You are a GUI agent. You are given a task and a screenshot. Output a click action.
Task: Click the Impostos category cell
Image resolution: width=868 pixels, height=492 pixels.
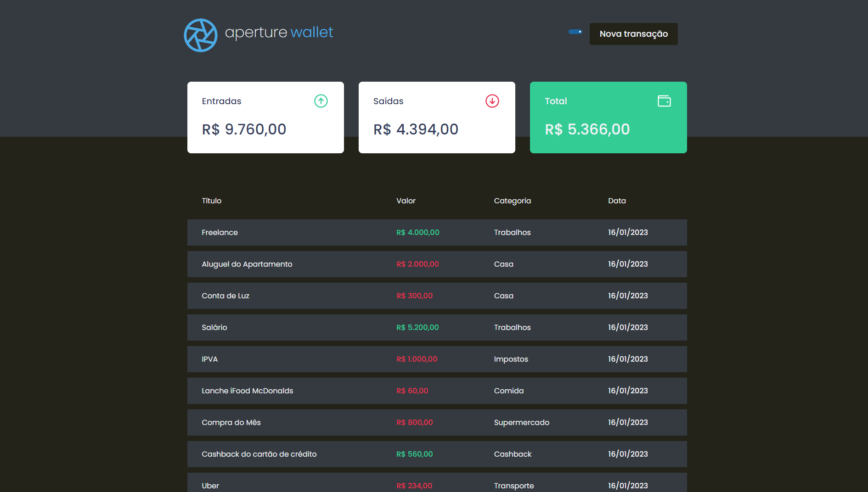click(511, 359)
